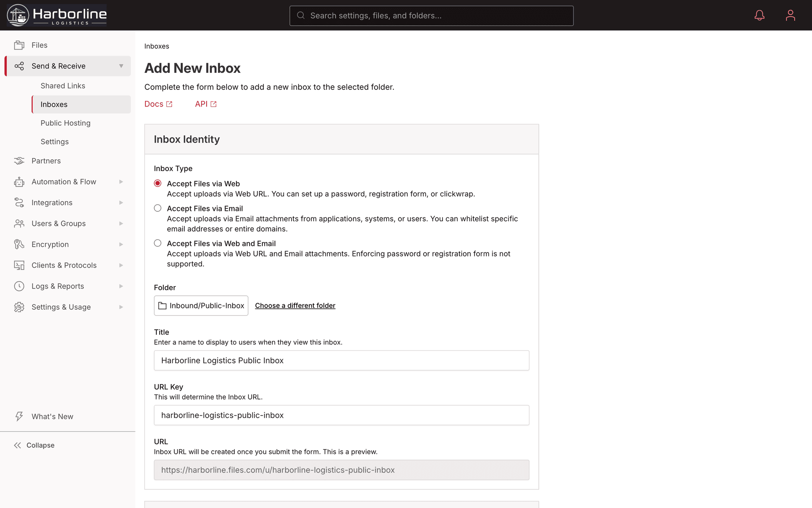Click the Send & Receive share icon
Screen dimensions: 812x508
[19, 66]
